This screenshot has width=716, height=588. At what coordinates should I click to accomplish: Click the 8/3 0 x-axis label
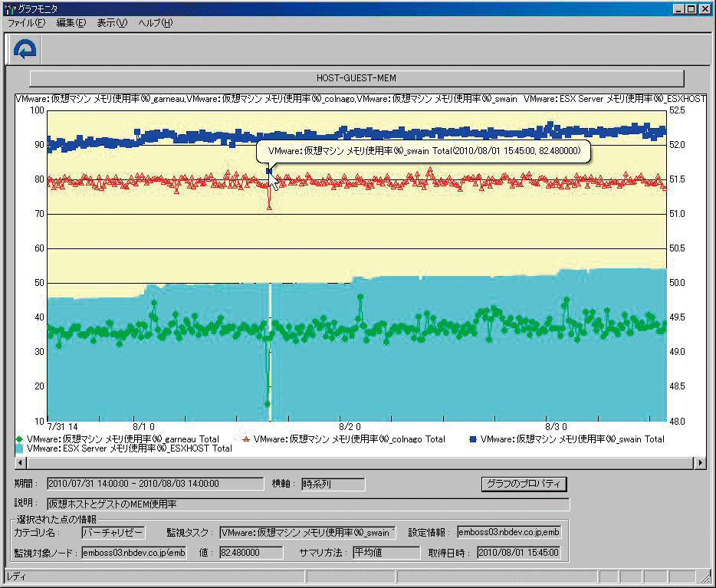click(x=557, y=427)
